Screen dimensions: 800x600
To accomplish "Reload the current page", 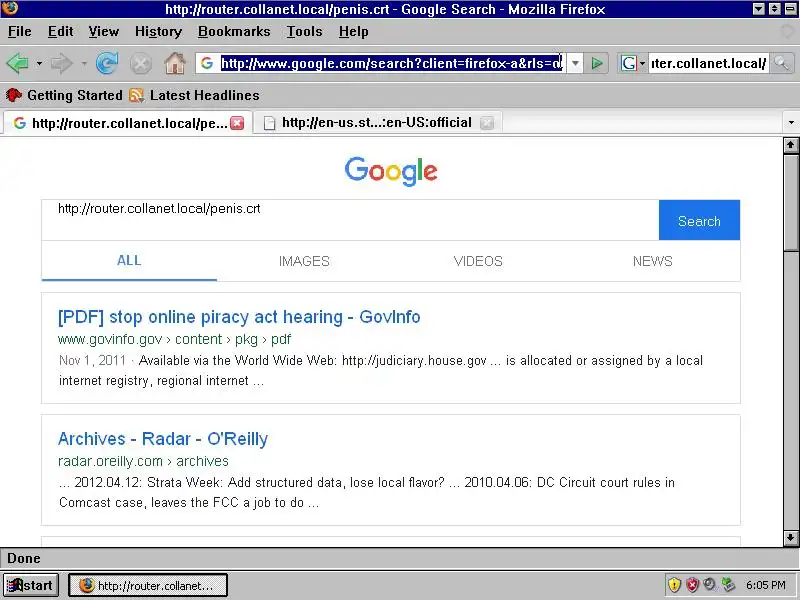I will (x=107, y=64).
